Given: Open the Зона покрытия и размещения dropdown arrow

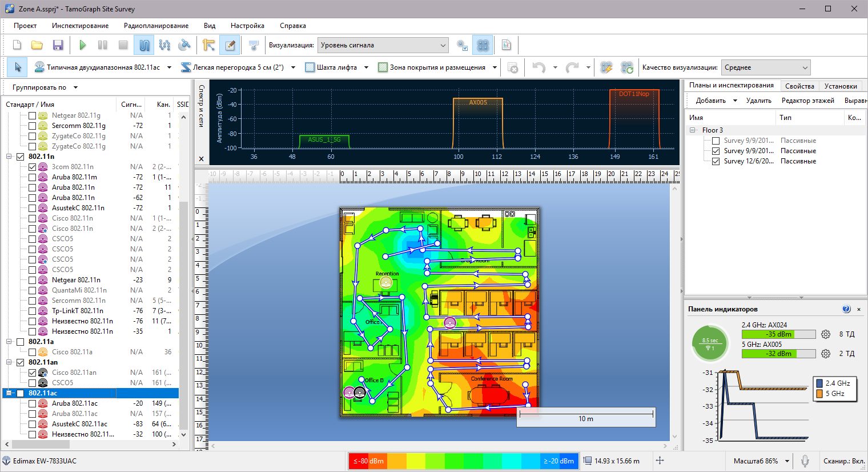Looking at the screenshot, I should (495, 67).
